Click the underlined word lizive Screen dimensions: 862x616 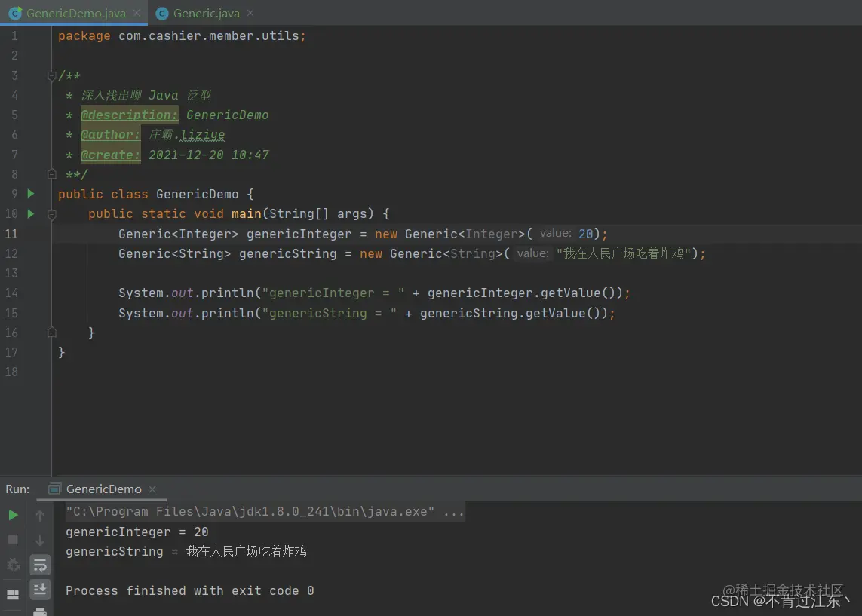[x=202, y=135]
